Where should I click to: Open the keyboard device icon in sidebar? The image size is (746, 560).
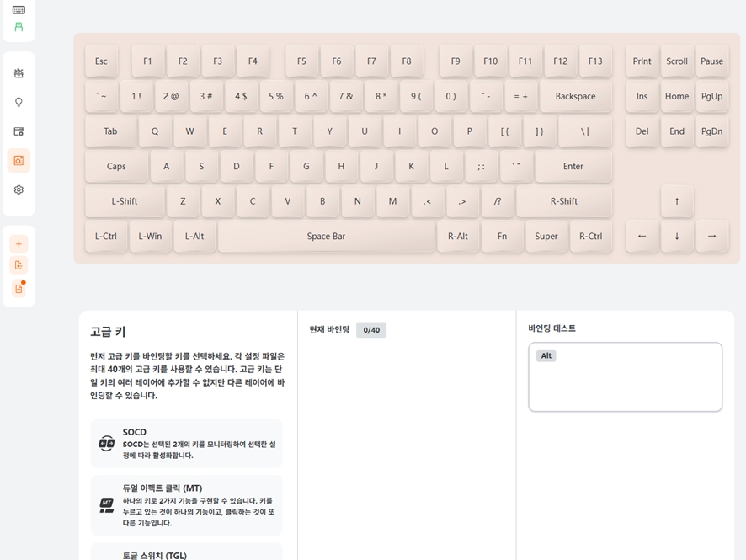pos(19,10)
